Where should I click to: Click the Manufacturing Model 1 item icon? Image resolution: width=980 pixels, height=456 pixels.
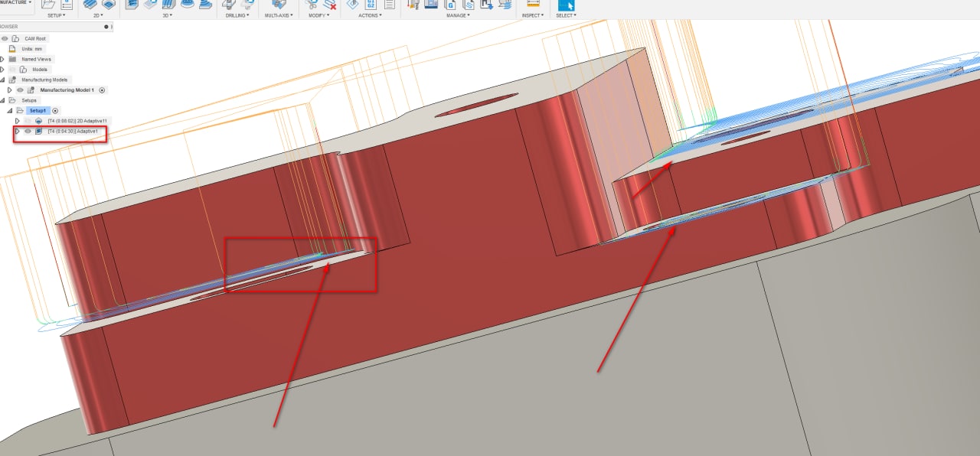31,90
